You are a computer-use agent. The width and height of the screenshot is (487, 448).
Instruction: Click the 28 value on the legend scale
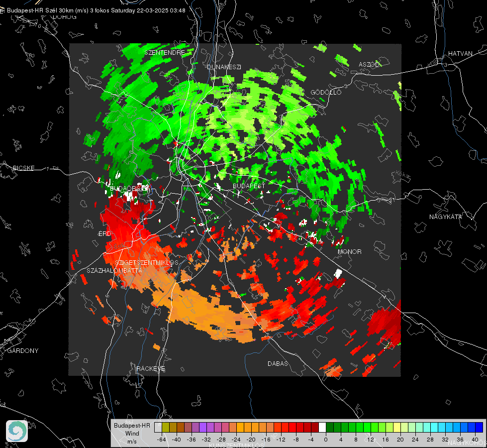[x=430, y=440]
